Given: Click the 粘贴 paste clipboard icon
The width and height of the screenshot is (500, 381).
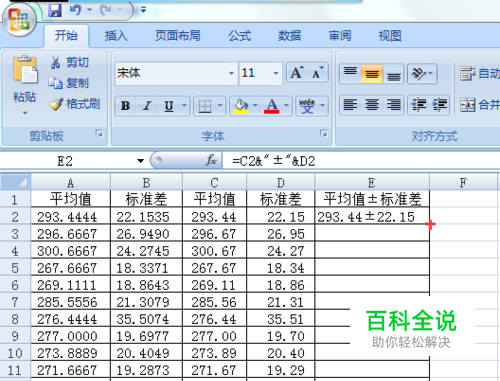Looking at the screenshot, I should (25, 69).
